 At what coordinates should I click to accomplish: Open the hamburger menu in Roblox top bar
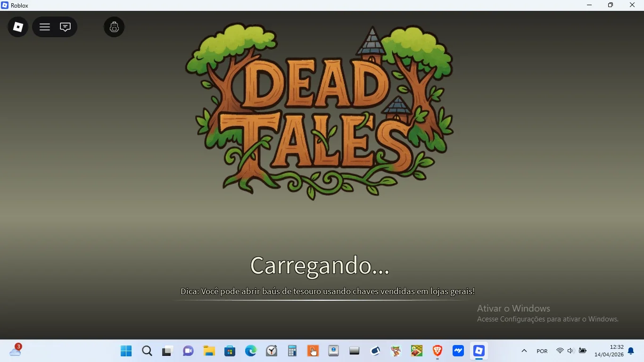tap(45, 27)
